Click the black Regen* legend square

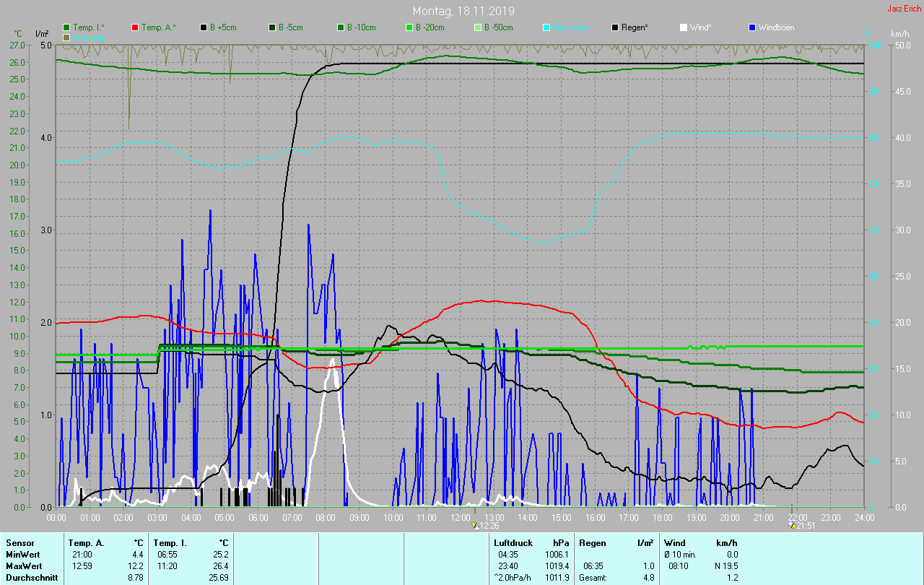pos(615,27)
